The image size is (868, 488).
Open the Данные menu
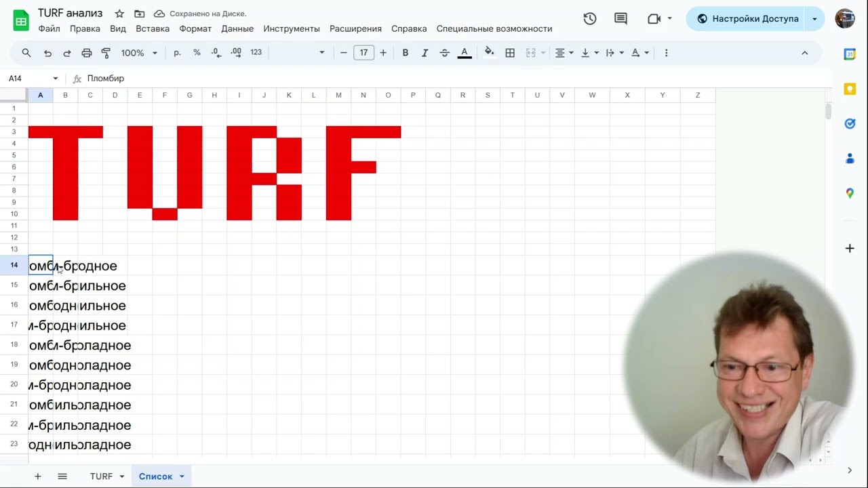[x=237, y=28]
